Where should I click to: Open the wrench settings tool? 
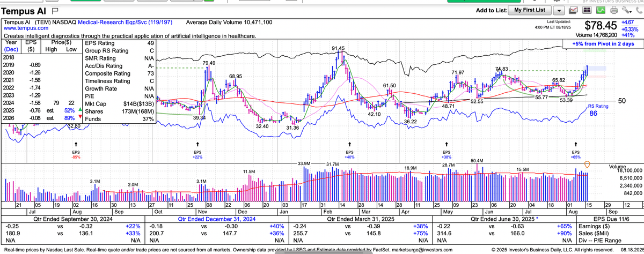tap(626, 10)
